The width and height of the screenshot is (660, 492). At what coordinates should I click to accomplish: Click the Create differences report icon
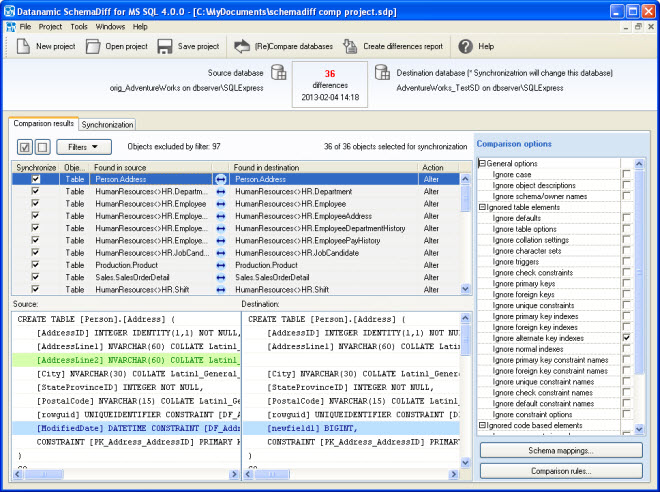tap(350, 46)
